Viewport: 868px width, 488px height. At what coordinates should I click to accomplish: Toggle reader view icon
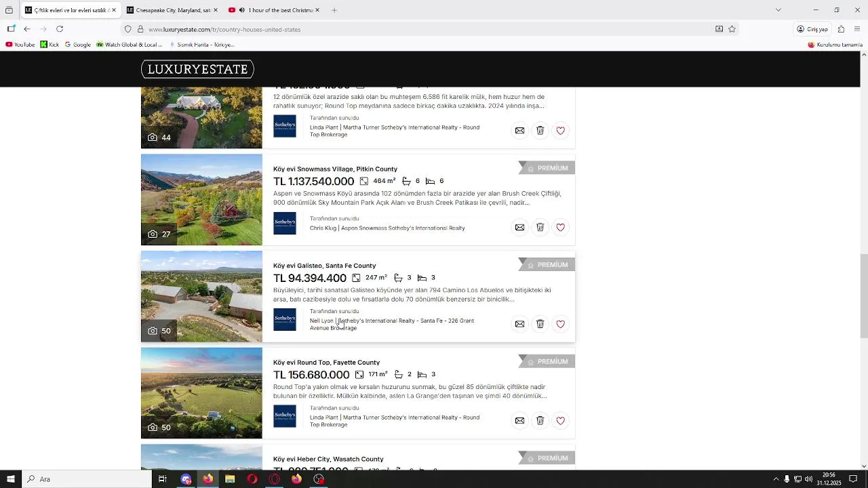[719, 29]
